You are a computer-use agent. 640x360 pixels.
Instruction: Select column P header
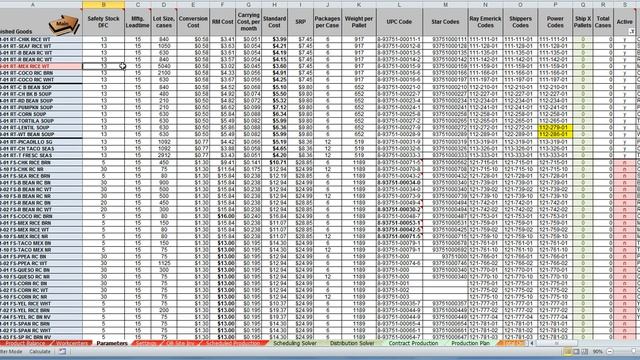pos(555,4)
